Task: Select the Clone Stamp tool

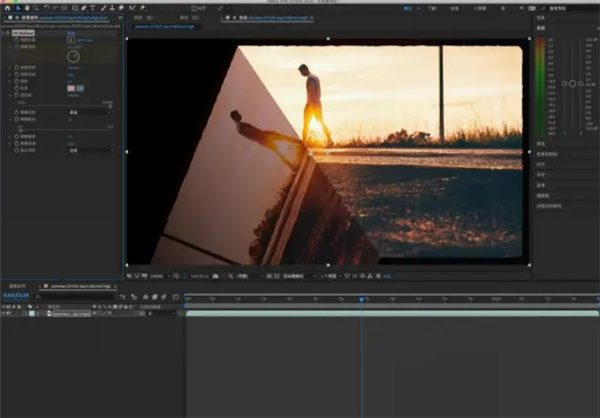Action: [112, 8]
